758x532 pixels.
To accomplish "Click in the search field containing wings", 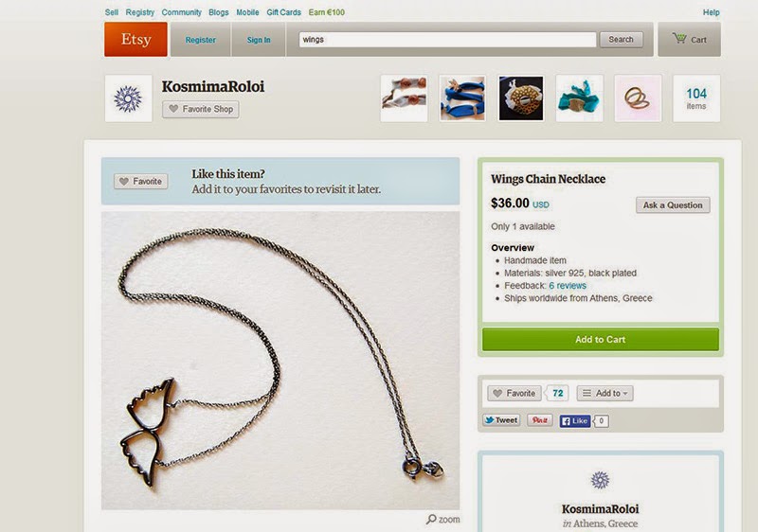I will [447, 40].
